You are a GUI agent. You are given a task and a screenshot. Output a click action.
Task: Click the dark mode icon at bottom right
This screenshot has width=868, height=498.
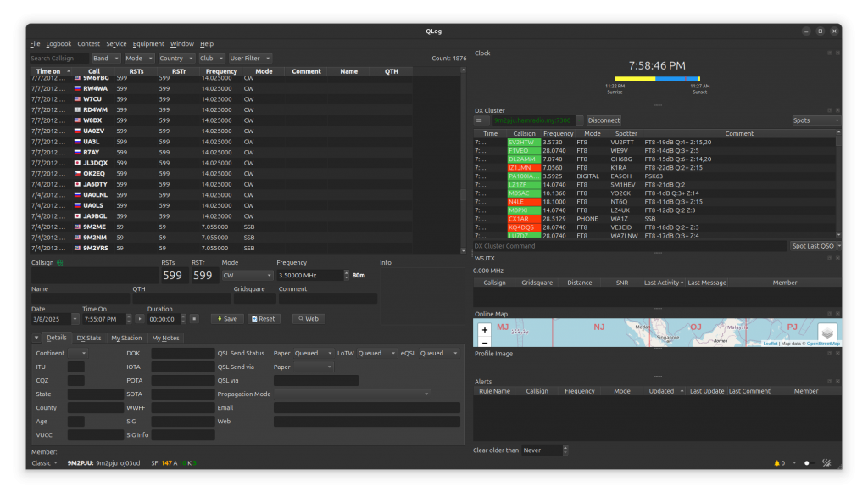(806, 462)
